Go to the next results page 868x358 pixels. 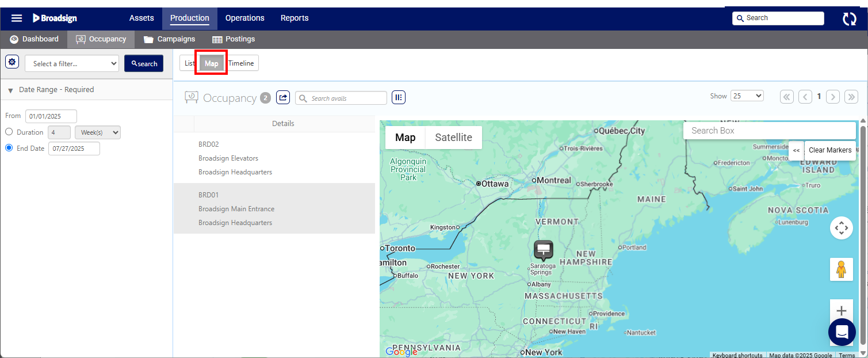(833, 97)
